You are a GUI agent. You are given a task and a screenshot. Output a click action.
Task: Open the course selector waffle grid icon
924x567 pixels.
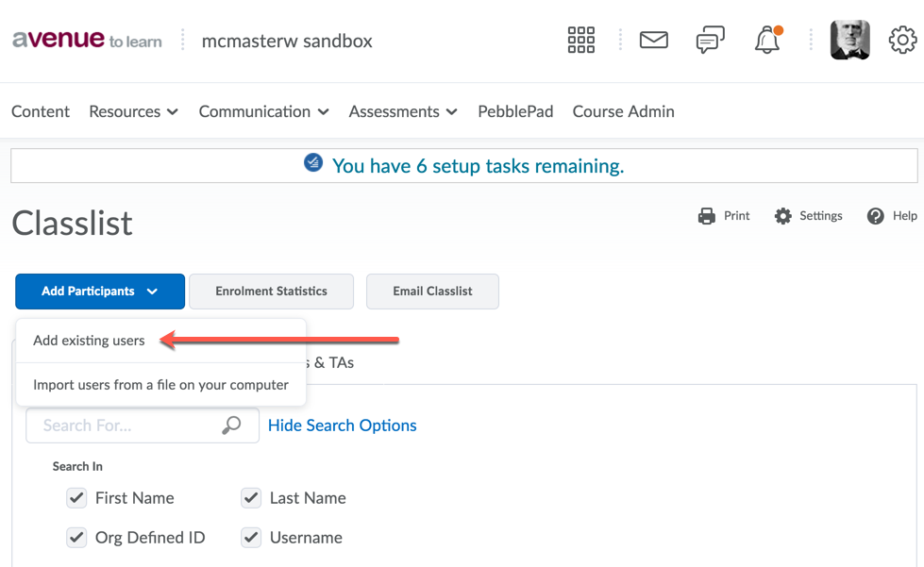(580, 41)
